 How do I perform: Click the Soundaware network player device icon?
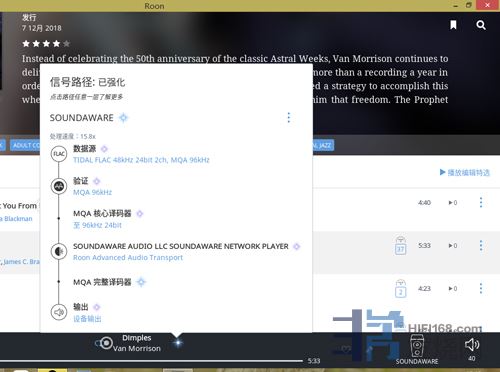click(59, 251)
